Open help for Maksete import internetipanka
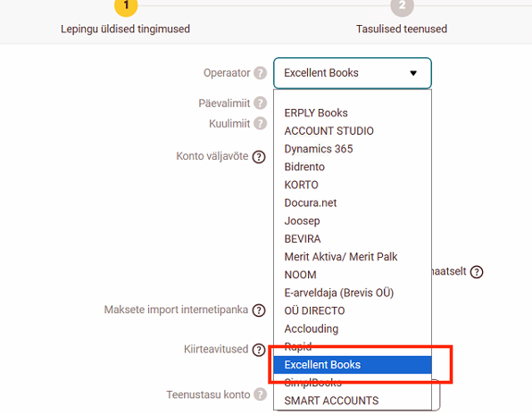Viewport: 532px width, 414px height. (259, 310)
